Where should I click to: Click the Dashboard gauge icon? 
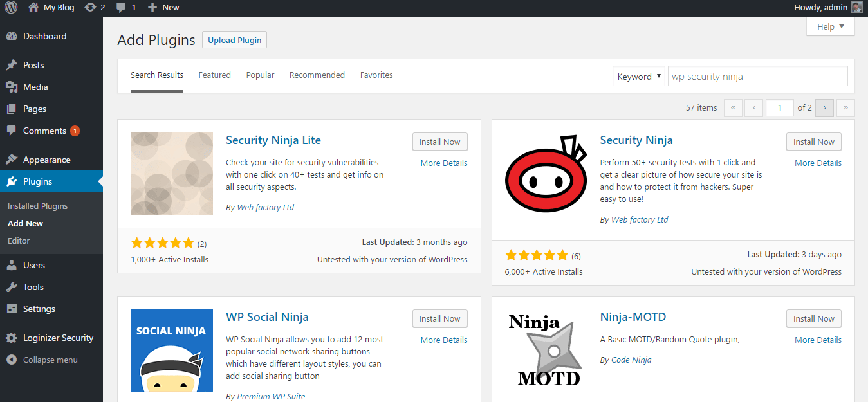[12, 36]
